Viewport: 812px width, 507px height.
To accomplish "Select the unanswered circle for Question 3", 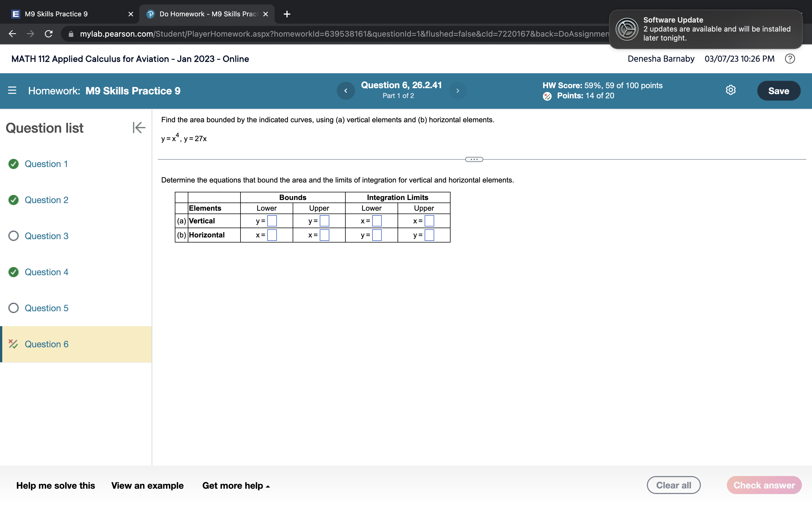I will (x=14, y=236).
